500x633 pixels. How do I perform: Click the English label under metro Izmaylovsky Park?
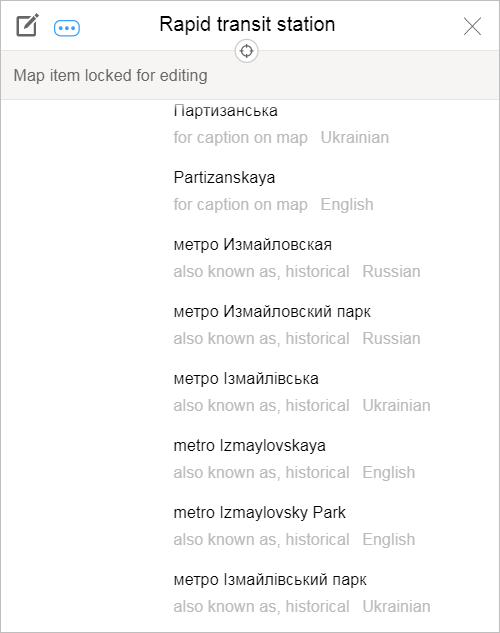pos(389,540)
